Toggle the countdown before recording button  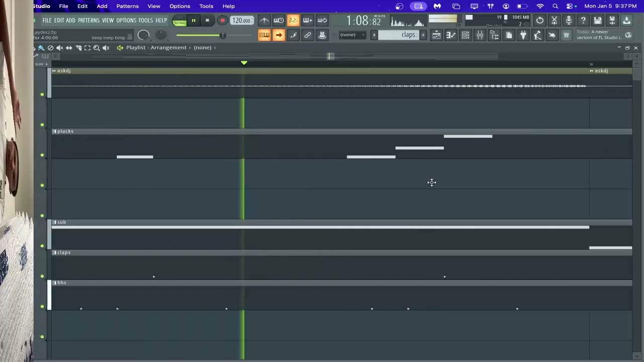(x=293, y=20)
